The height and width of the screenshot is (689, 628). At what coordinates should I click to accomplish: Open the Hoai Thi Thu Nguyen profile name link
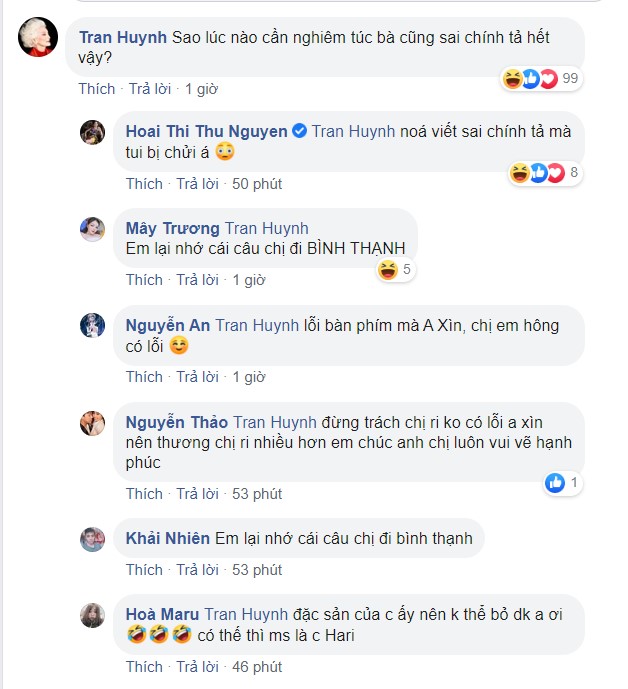206,131
